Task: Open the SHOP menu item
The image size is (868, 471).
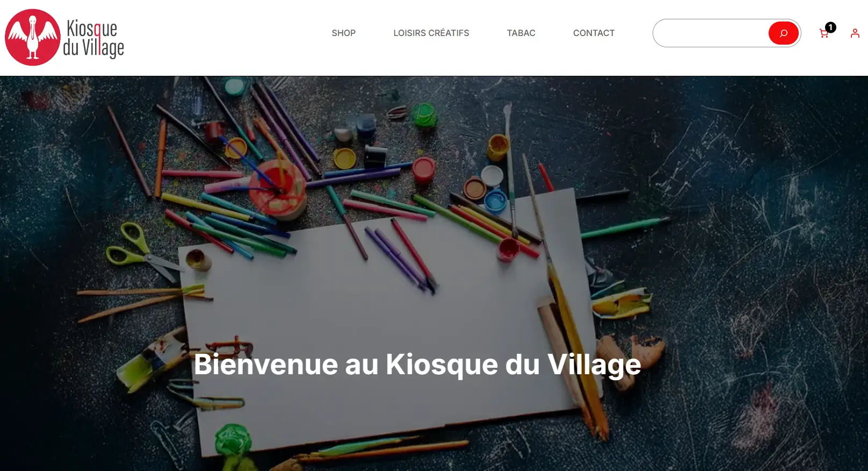Action: (x=344, y=33)
